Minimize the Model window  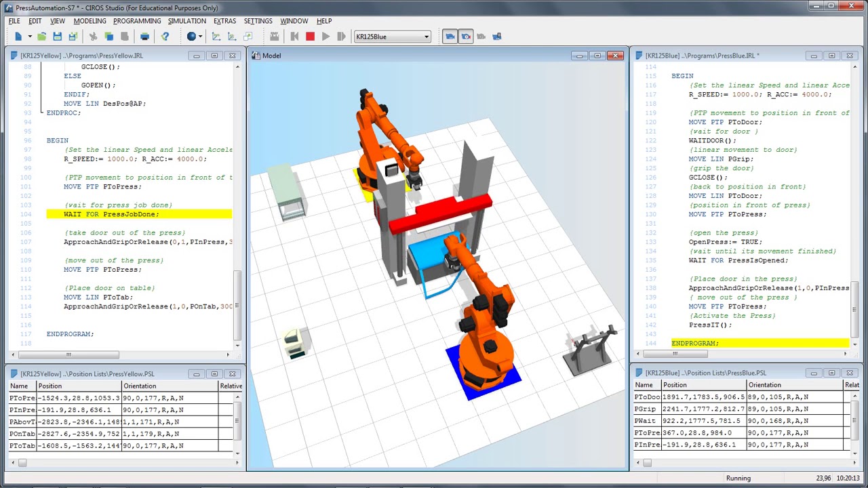pos(579,56)
